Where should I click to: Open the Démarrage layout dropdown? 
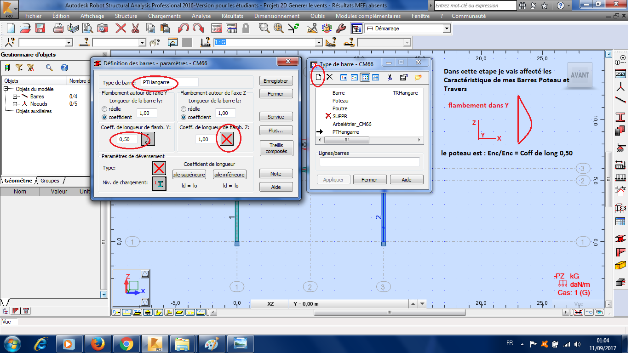coord(446,28)
